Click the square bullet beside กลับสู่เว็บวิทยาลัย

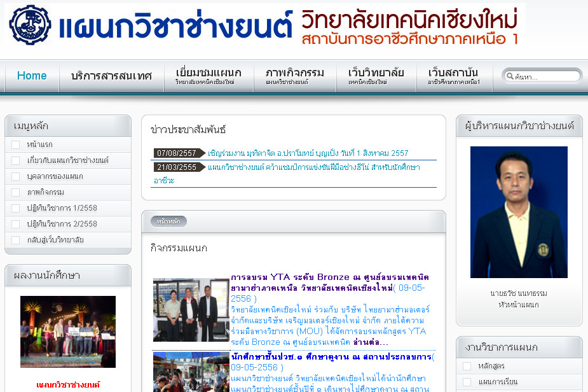click(16, 240)
